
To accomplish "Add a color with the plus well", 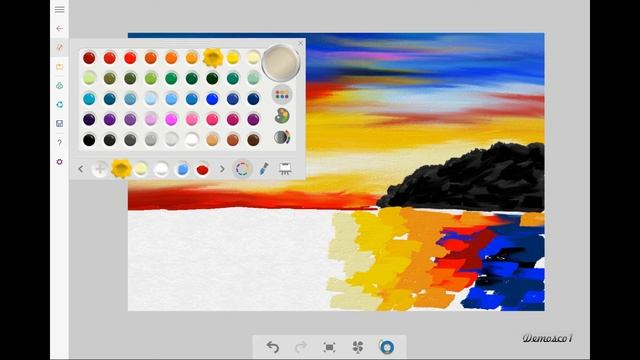I will point(100,169).
